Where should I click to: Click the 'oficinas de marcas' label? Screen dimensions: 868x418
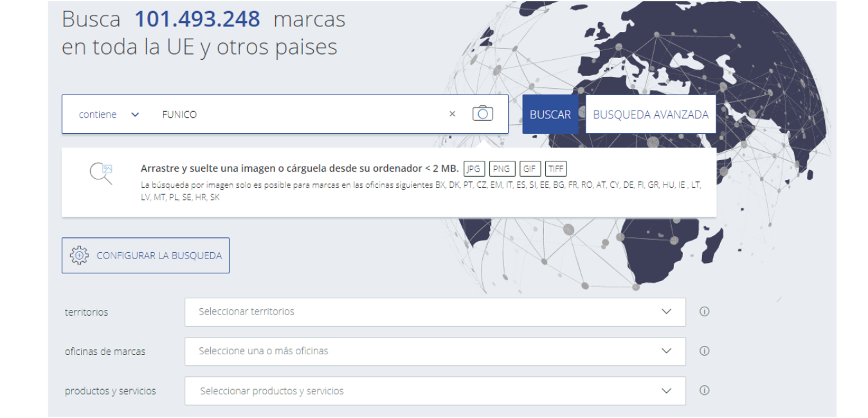(x=105, y=352)
